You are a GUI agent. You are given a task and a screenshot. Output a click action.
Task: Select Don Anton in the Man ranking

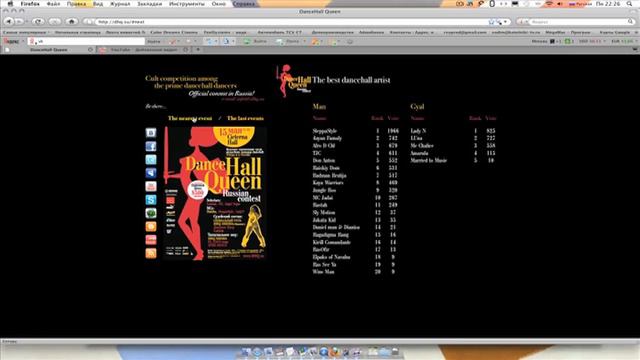324,160
